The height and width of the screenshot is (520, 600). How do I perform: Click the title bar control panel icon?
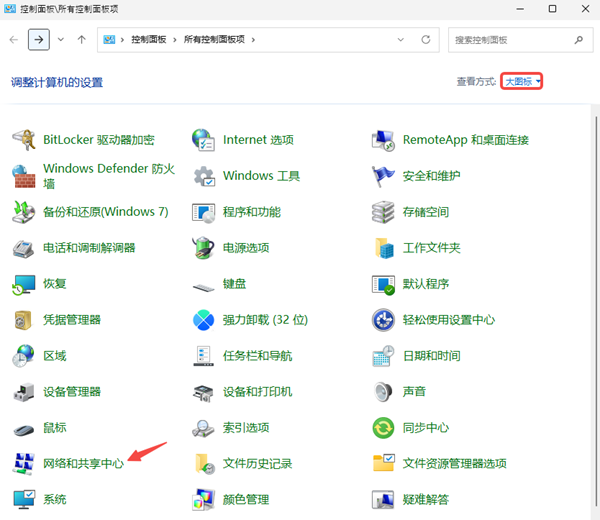coord(10,8)
